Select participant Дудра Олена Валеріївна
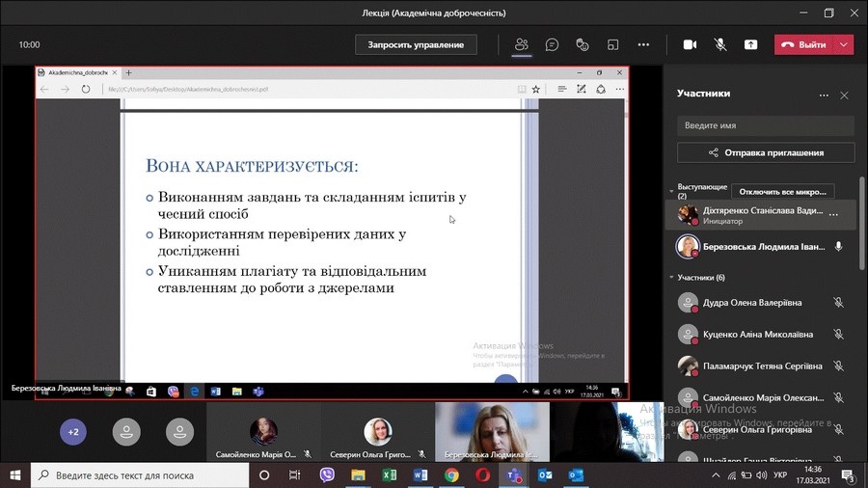This screenshot has width=868, height=488. point(763,303)
